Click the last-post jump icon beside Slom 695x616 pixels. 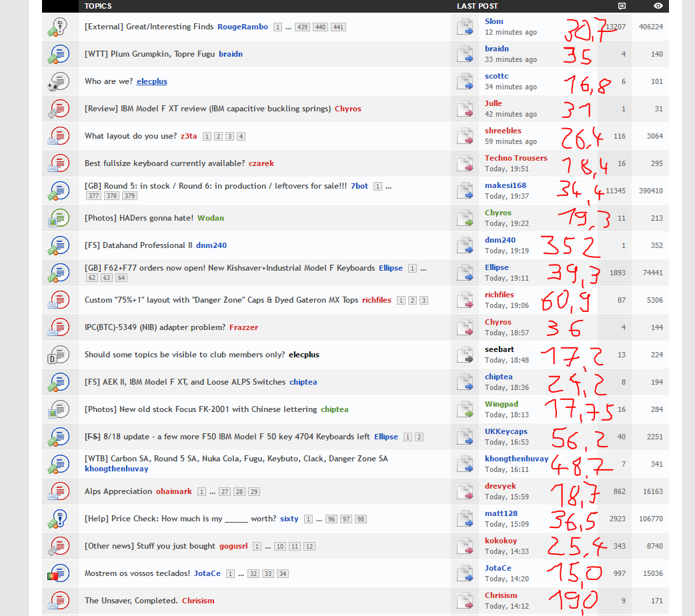[x=464, y=27]
